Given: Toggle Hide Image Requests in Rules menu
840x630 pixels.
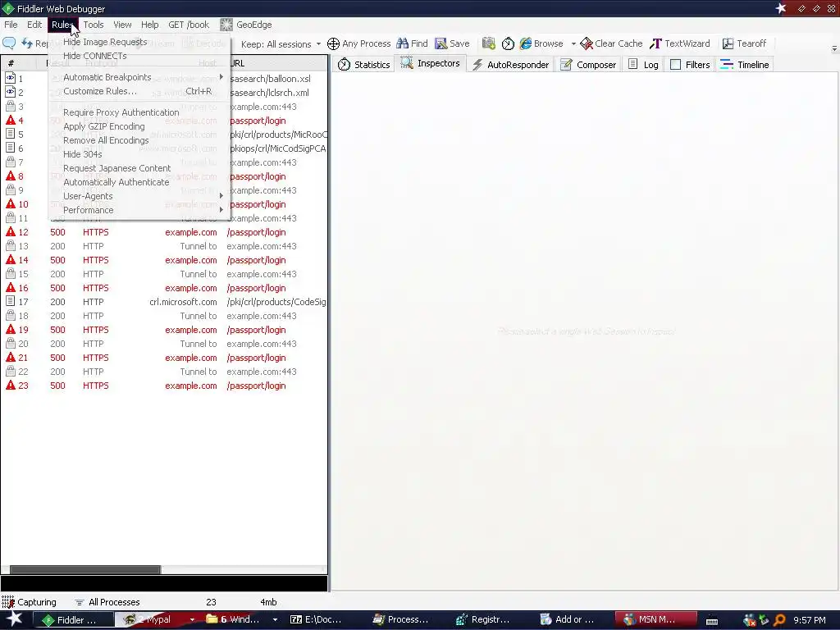Looking at the screenshot, I should coord(139,42).
